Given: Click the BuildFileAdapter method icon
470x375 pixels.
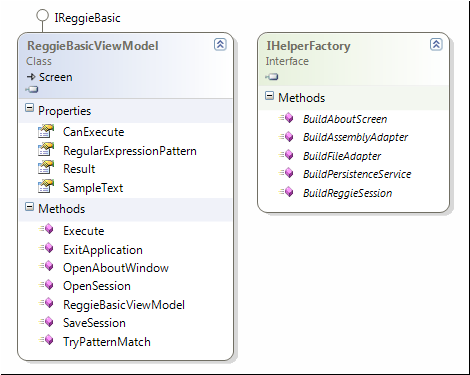Looking at the screenshot, I should [x=286, y=155].
